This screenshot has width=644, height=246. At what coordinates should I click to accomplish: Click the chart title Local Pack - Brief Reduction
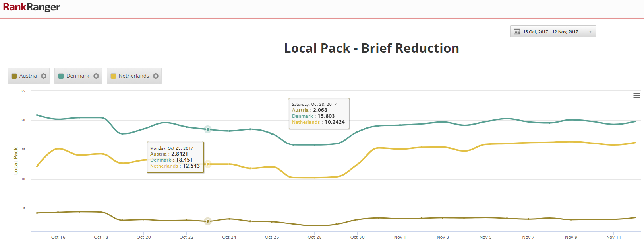tap(371, 48)
